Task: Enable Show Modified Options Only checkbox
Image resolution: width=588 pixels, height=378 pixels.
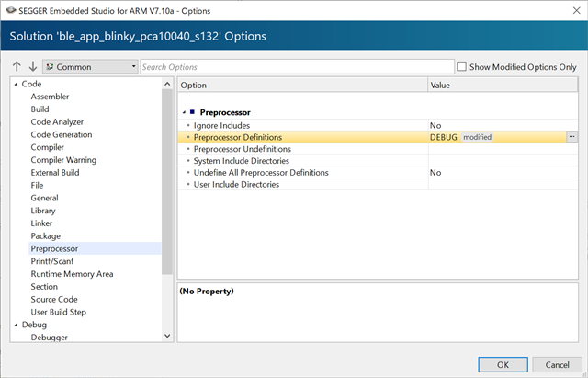Action: tap(461, 66)
